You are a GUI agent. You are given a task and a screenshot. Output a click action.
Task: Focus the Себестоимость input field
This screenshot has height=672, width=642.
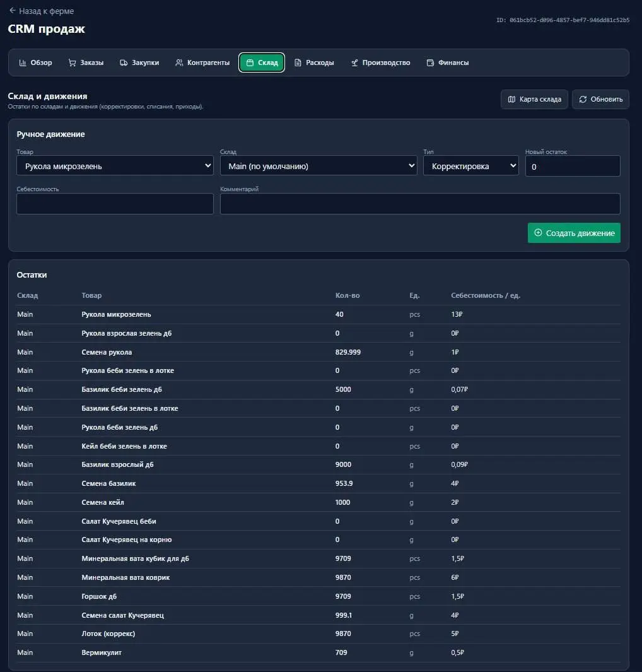[x=115, y=204]
